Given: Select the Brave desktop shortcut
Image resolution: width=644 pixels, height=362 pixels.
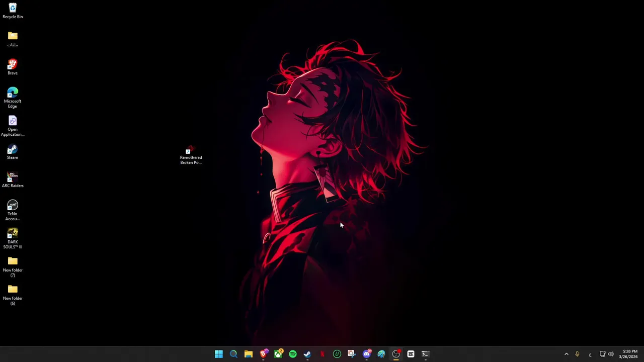Looking at the screenshot, I should coord(13,67).
